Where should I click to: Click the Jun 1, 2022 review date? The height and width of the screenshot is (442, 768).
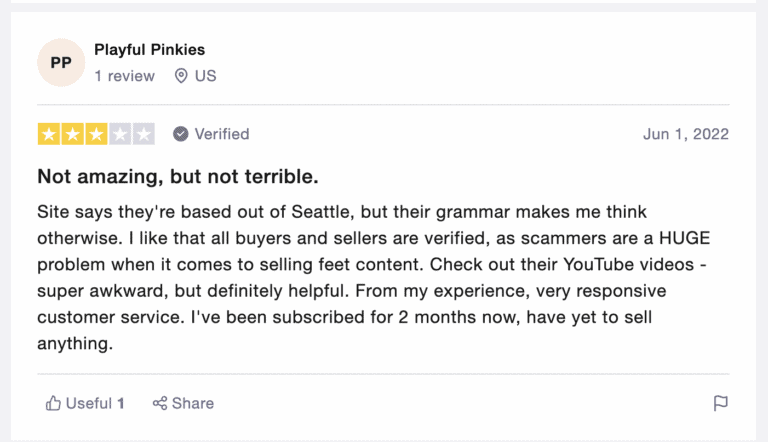(x=686, y=134)
